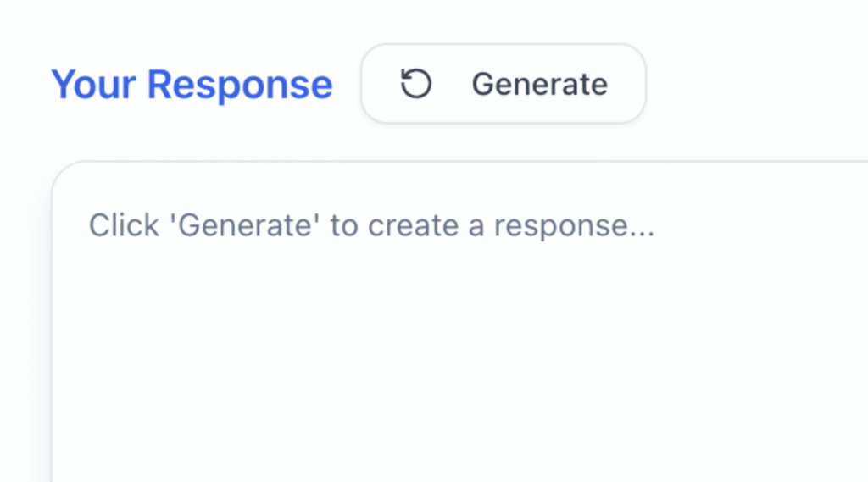
Task: Focus the response text area
Action: [459, 322]
